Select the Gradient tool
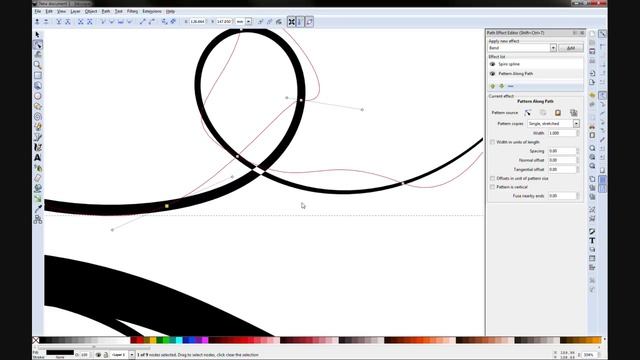The width and height of the screenshot is (640, 360). pos(38,199)
